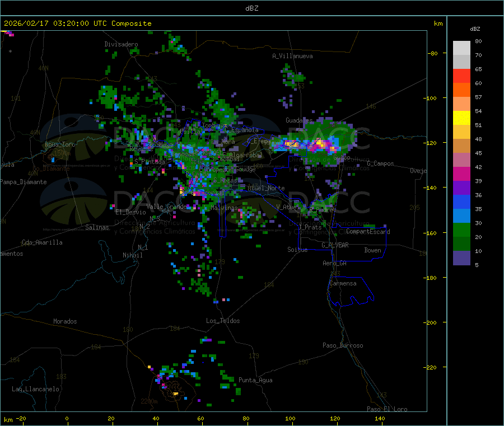
Task: Click the -80 tick on the vertical axis
Action: coord(433,53)
